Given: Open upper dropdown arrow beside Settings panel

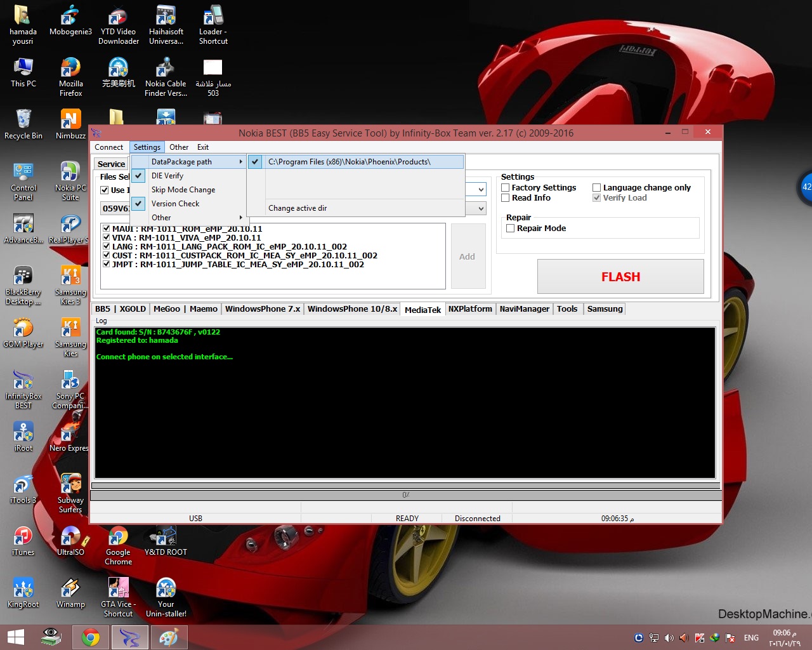Looking at the screenshot, I should pyautogui.click(x=481, y=189).
